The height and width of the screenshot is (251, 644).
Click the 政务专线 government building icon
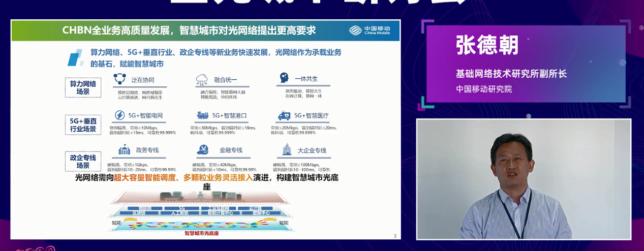124,150
